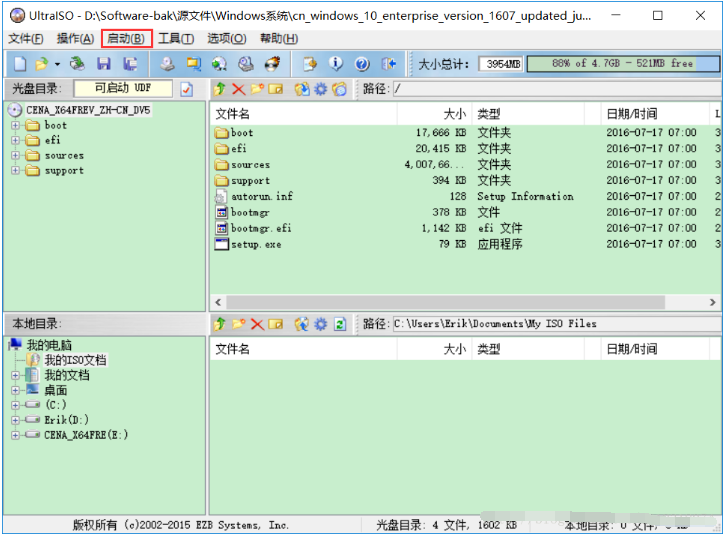Expand the Erik(D:) drive node
The image size is (728, 535).
15,420
